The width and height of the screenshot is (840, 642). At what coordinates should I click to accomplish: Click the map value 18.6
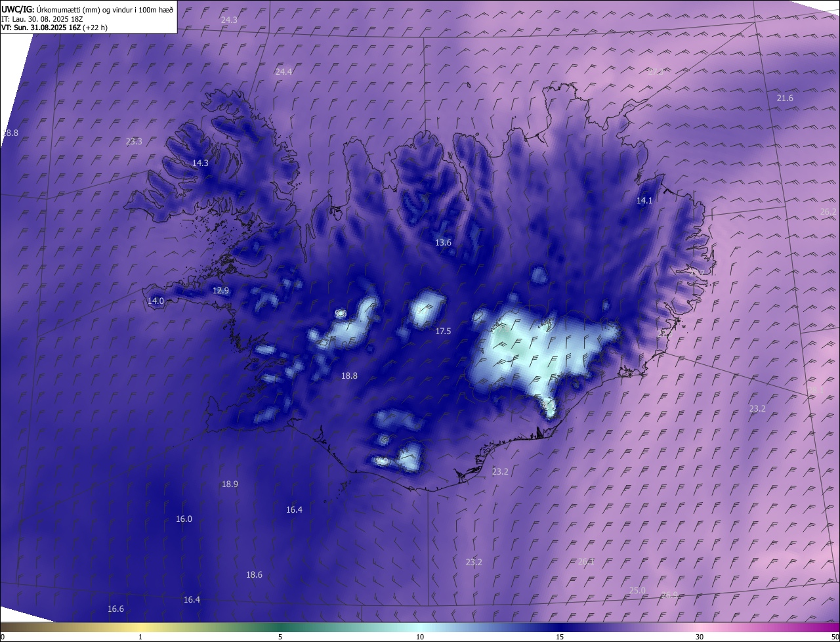(x=254, y=575)
